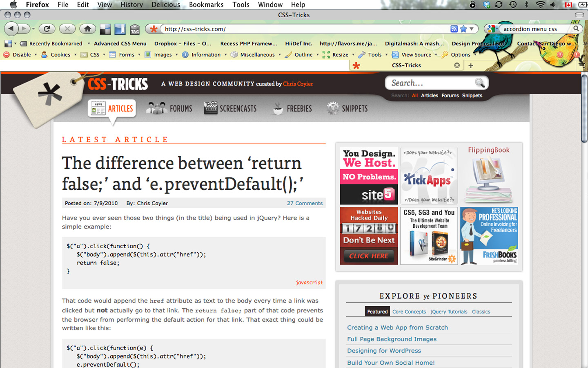This screenshot has height=368, width=588.
Task: Reload the page with the refresh button
Action: point(47,29)
